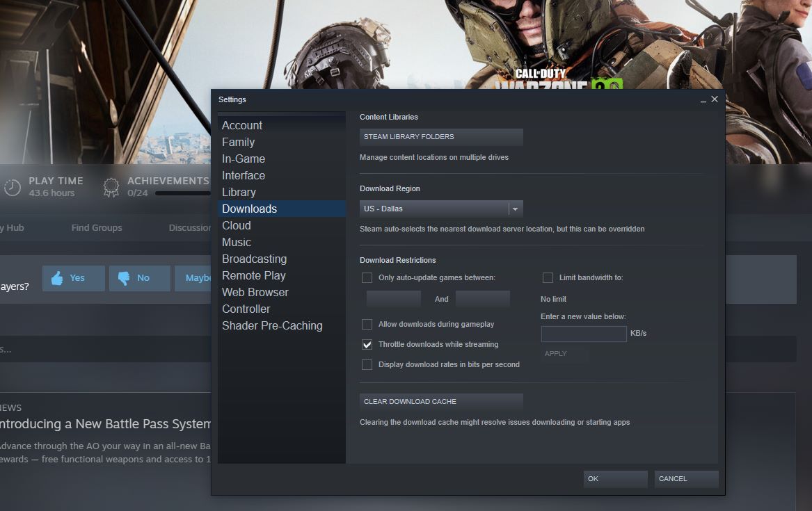Open auto-update start time dropdown
The image size is (812, 511).
pyautogui.click(x=394, y=299)
